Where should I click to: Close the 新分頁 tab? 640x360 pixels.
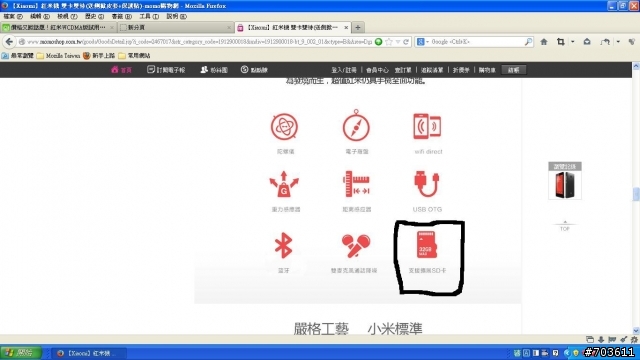[x=229, y=27]
